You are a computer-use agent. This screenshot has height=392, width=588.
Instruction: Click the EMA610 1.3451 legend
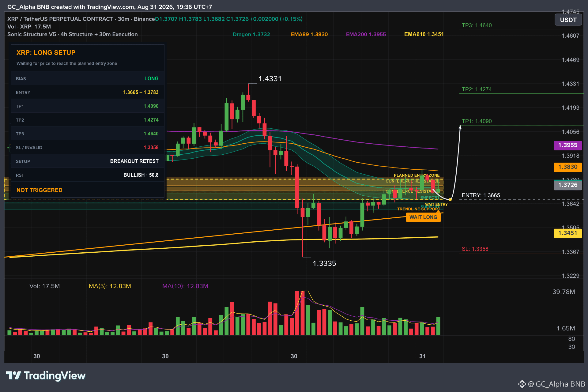click(424, 34)
